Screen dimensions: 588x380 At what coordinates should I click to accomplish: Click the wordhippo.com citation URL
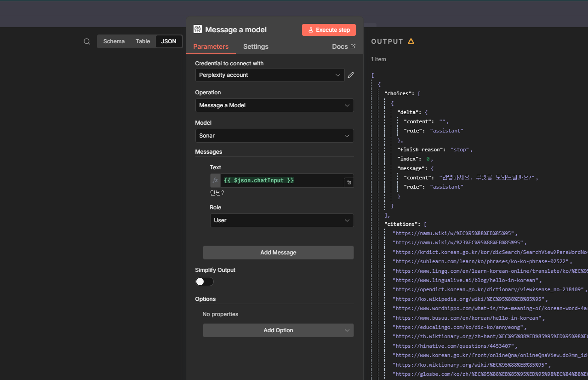(x=490, y=308)
